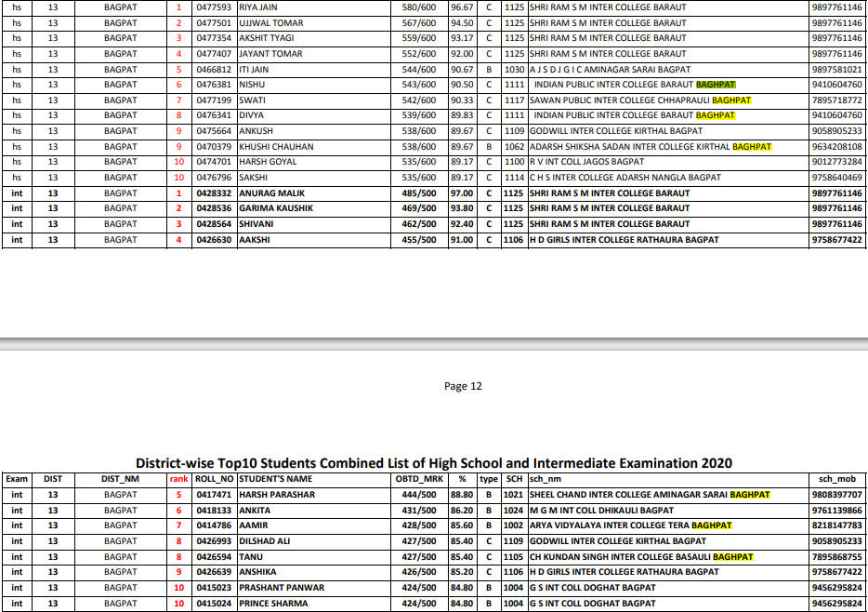Select student name ANURAG MALIK

271,193
